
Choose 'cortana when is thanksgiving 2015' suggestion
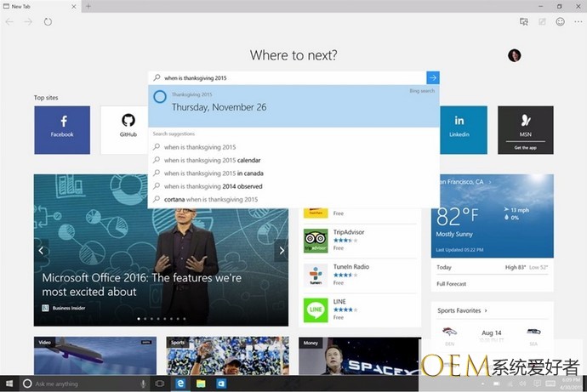click(x=210, y=199)
